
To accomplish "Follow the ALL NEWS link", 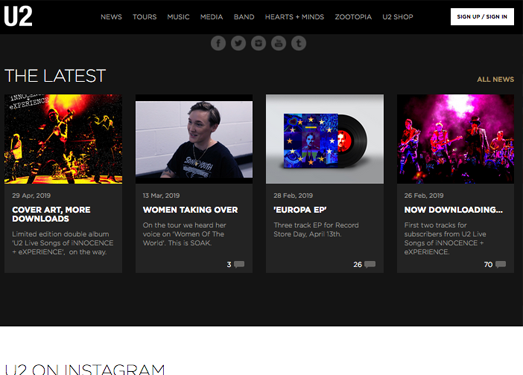I will coord(495,79).
